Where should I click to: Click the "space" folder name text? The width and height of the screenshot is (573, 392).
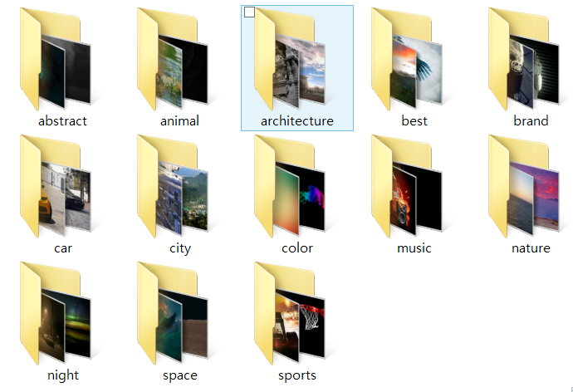click(x=179, y=375)
